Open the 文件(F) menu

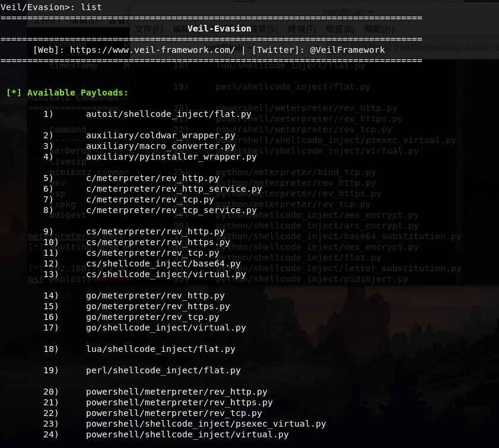pos(148,29)
